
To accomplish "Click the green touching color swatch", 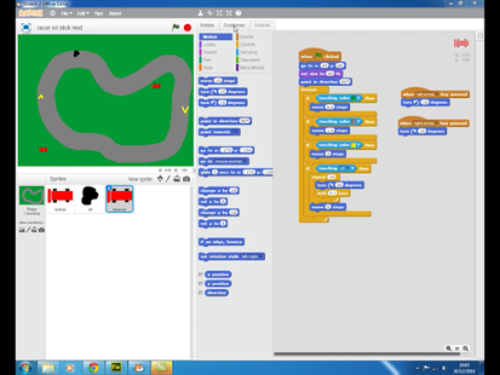I will tap(353, 98).
